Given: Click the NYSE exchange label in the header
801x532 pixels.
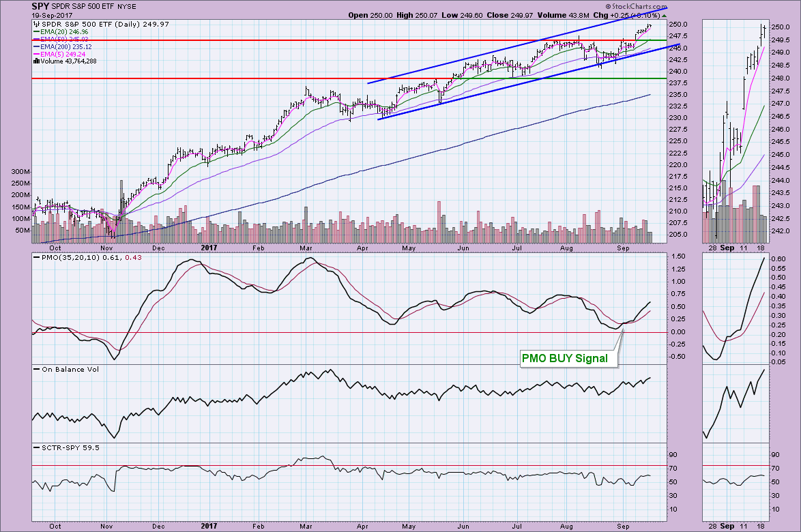Looking at the screenshot, I should (x=128, y=7).
